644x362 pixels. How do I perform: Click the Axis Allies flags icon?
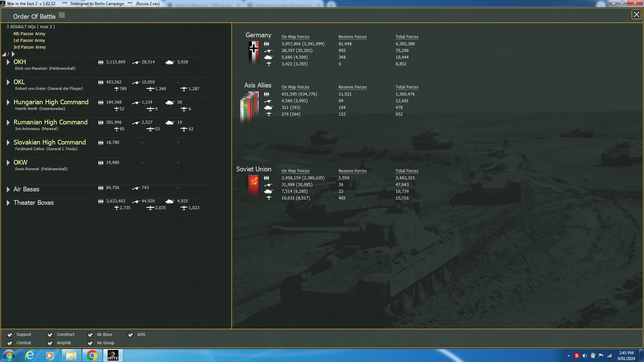[250, 106]
